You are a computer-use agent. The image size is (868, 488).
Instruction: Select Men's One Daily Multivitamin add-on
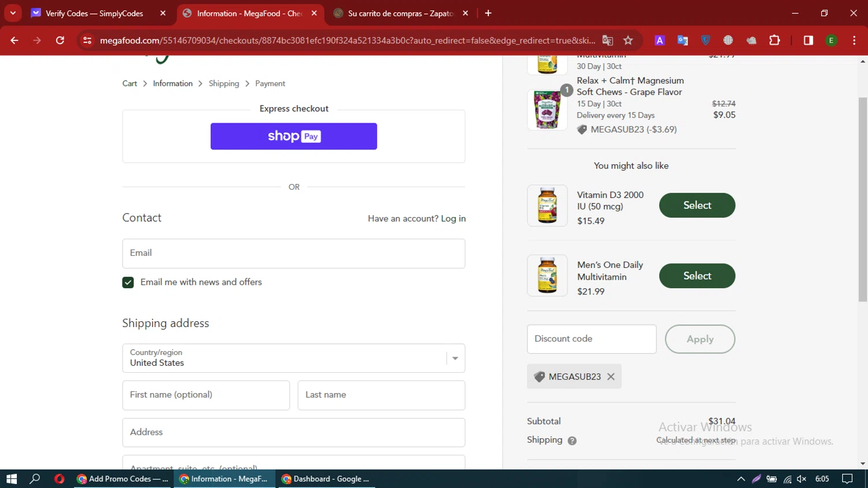point(697,276)
